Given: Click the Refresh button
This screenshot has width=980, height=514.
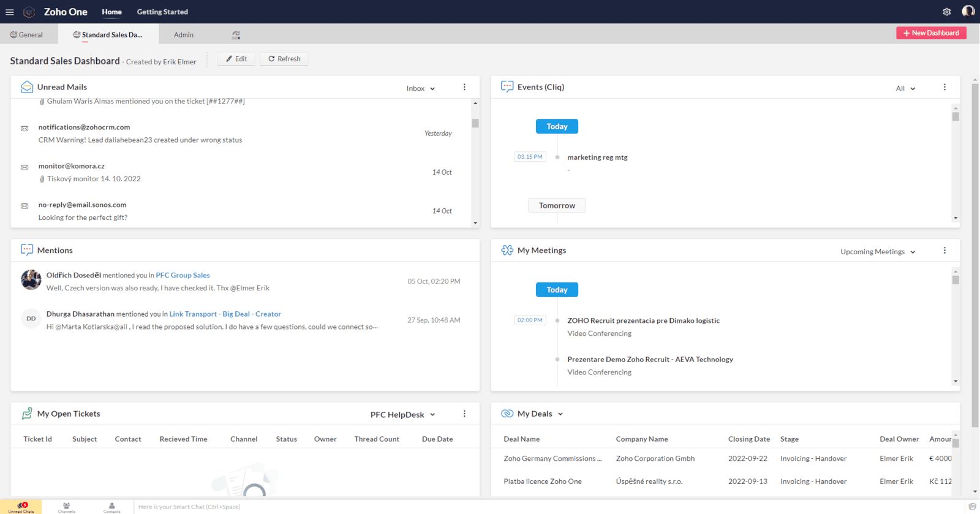Looking at the screenshot, I should pos(284,59).
